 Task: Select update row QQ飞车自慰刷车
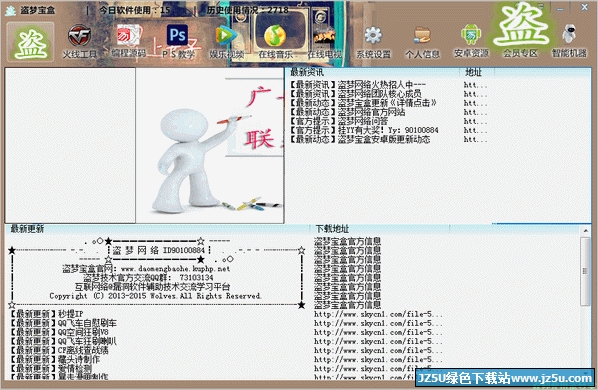point(63,323)
